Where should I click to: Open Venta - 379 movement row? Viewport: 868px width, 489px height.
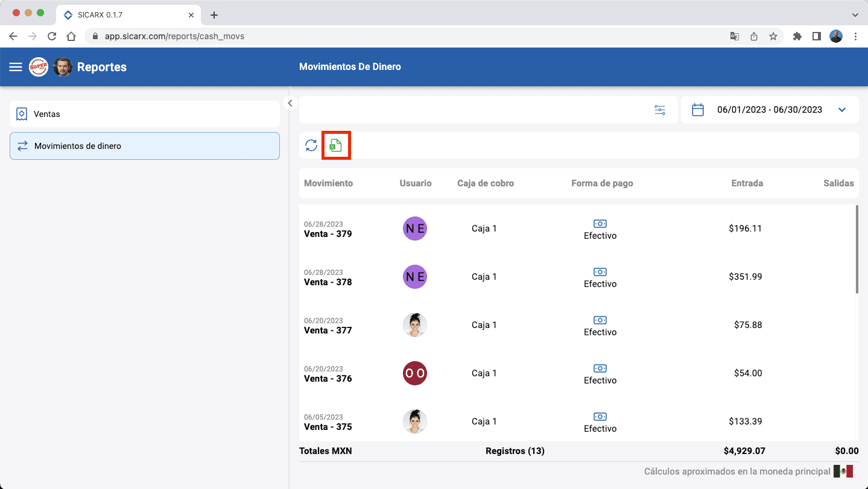click(x=328, y=234)
